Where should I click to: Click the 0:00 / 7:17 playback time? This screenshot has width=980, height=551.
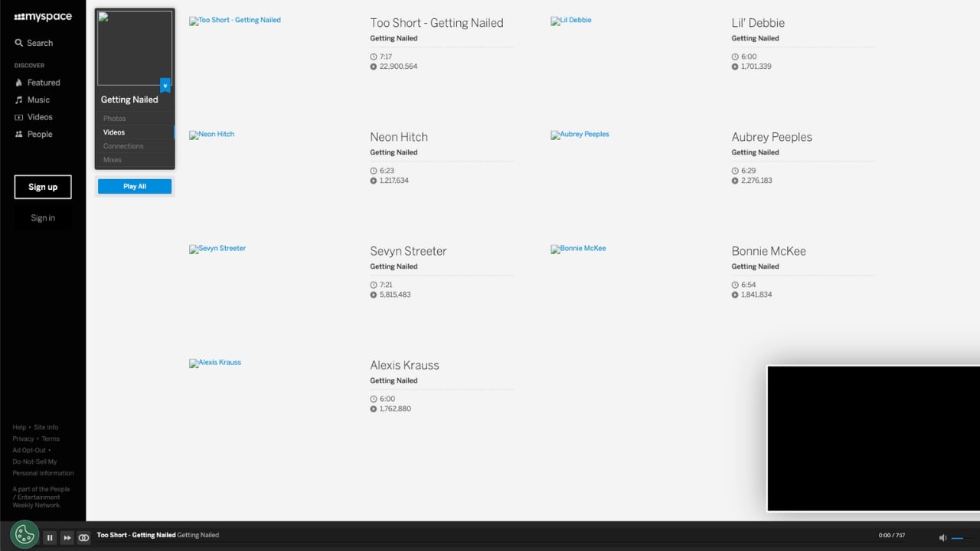click(892, 536)
